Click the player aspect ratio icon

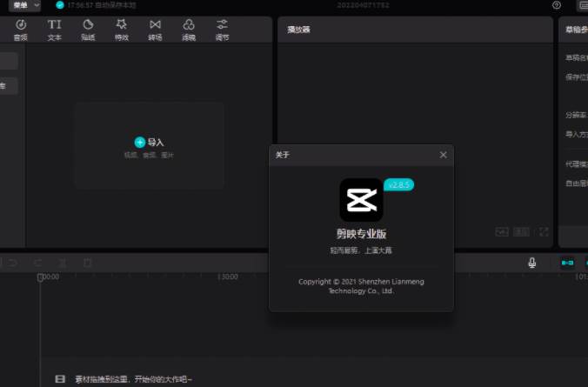click(x=521, y=232)
